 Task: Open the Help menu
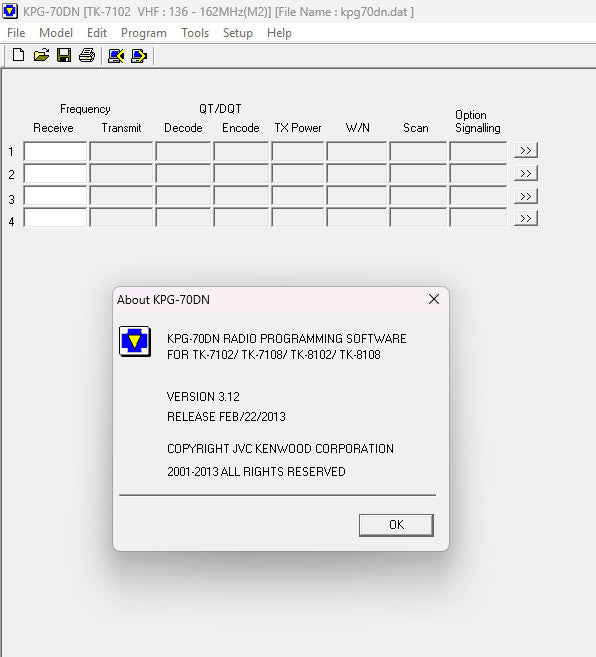tap(279, 33)
